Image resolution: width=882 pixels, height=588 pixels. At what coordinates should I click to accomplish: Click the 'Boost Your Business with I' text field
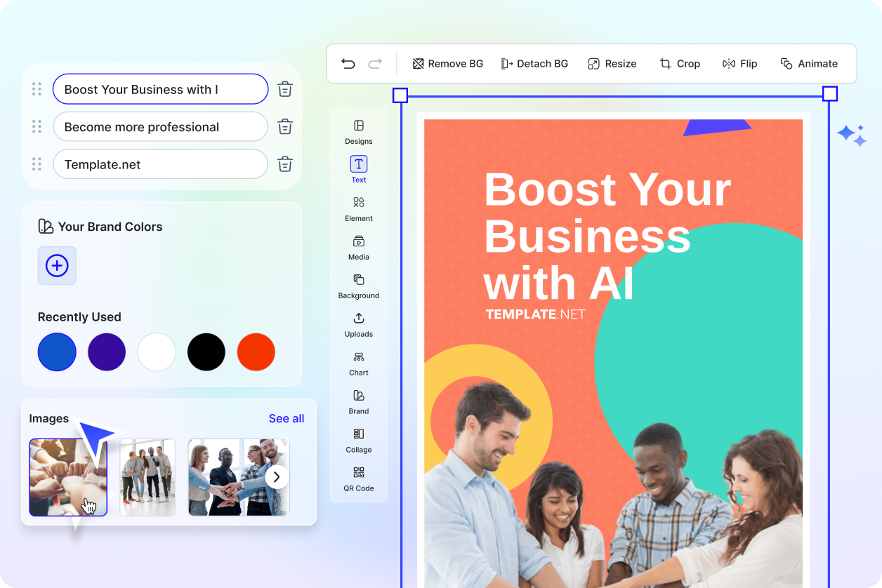[160, 90]
